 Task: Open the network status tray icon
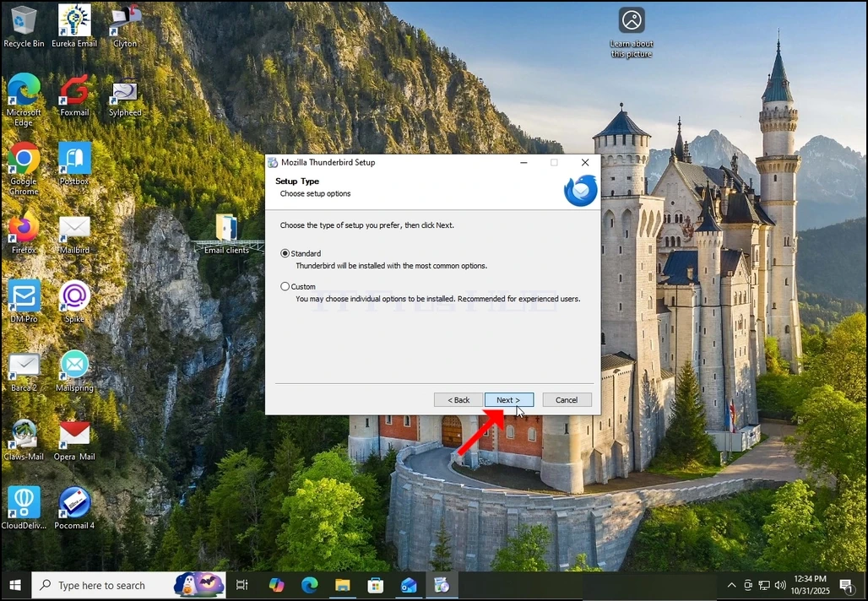click(x=764, y=586)
